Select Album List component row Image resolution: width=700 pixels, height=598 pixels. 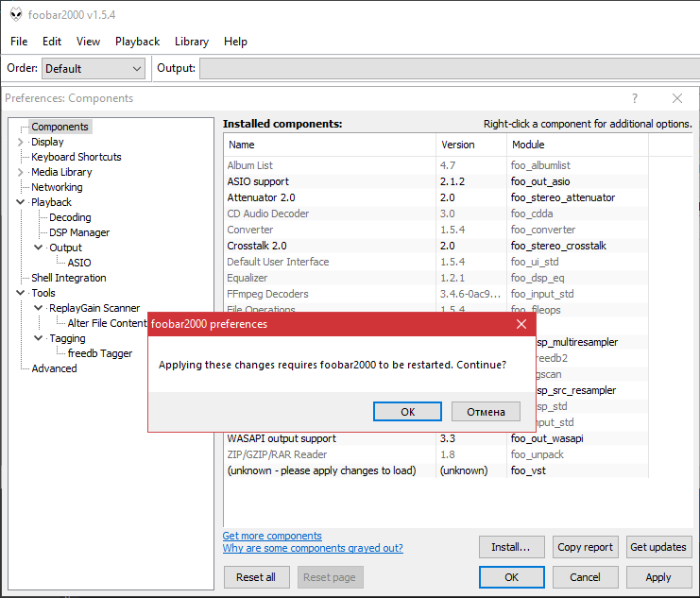[x=435, y=165]
